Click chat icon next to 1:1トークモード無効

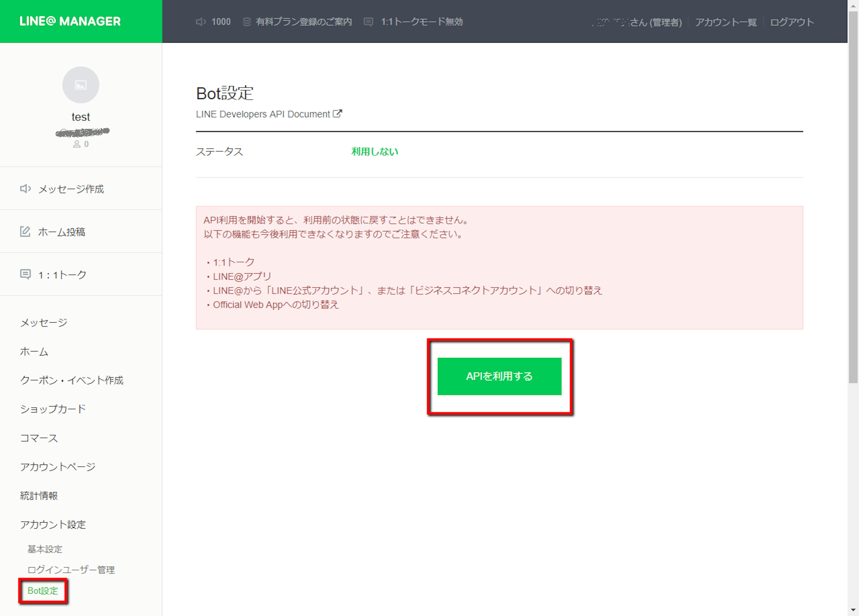[368, 22]
